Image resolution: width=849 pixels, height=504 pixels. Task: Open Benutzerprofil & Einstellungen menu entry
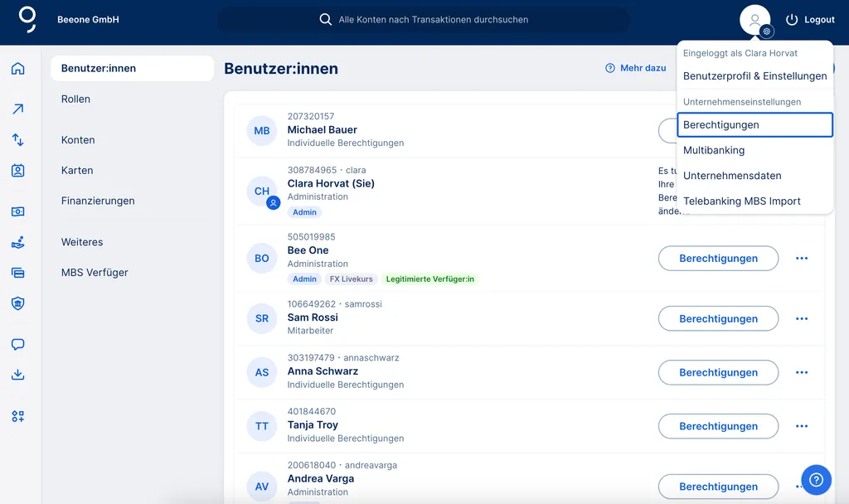point(754,76)
